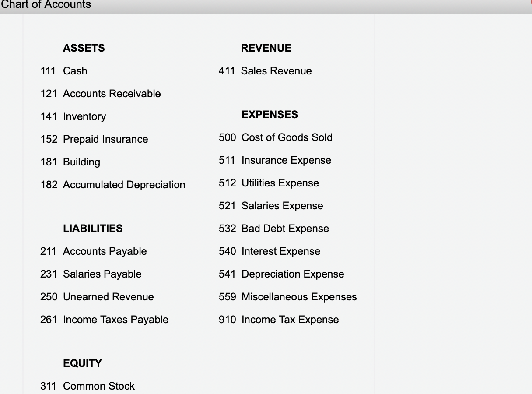Select the 910 Income Tax Expense account
Image resolution: width=532 pixels, height=394 pixels.
click(x=279, y=320)
